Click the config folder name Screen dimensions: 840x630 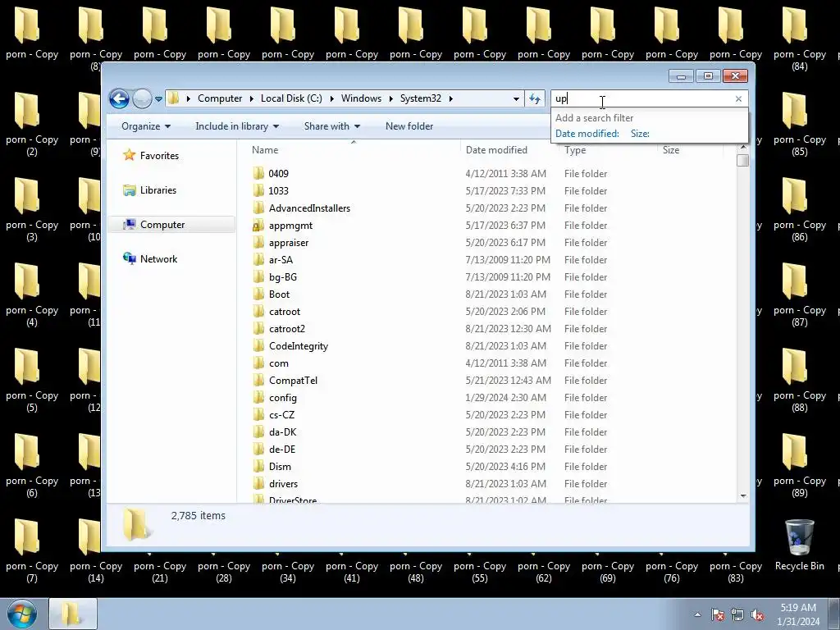283,398
